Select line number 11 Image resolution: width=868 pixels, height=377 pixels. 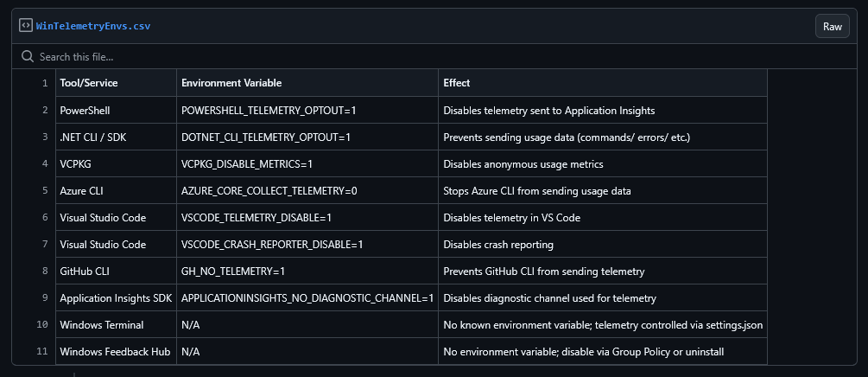(x=43, y=352)
